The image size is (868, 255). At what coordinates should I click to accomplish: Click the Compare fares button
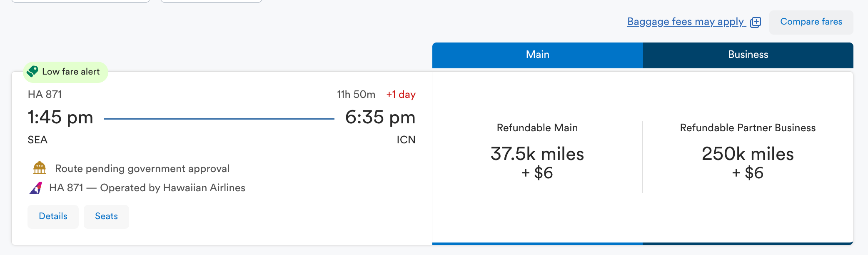[811, 22]
